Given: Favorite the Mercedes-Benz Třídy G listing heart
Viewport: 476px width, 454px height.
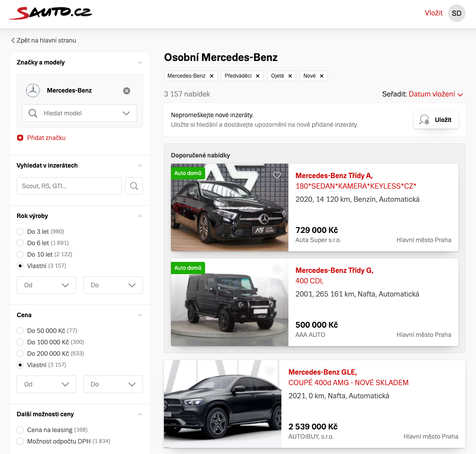Looking at the screenshot, I should pos(277,269).
